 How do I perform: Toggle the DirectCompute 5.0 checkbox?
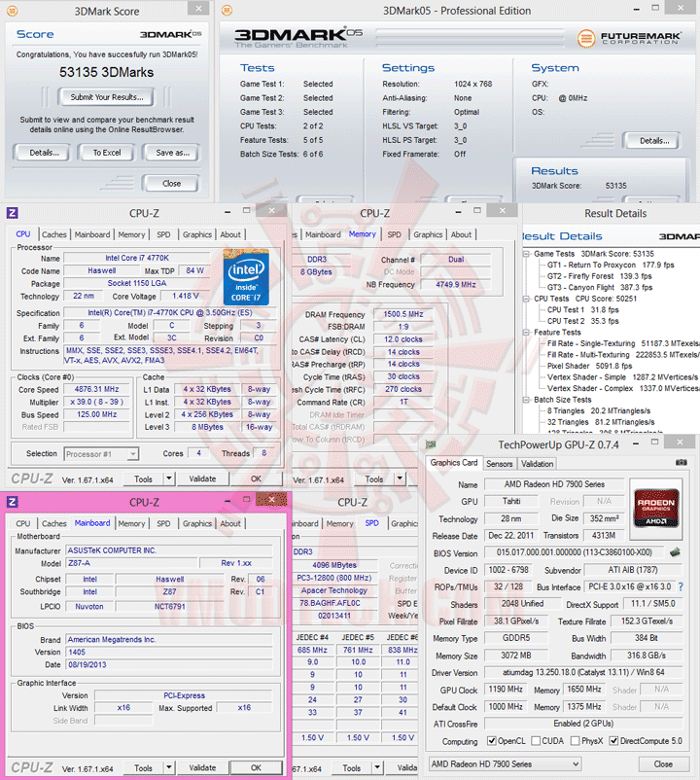coord(614,741)
